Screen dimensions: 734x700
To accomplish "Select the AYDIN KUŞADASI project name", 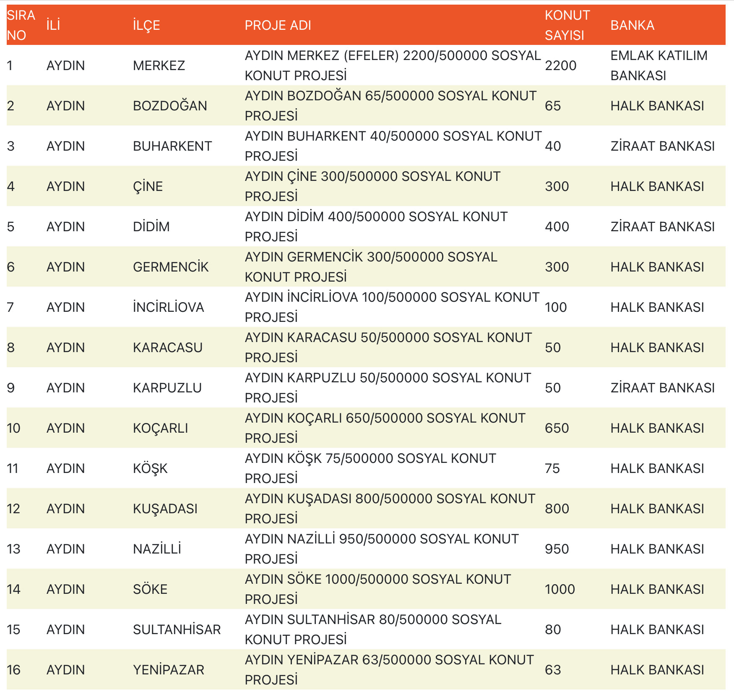I will (x=390, y=509).
